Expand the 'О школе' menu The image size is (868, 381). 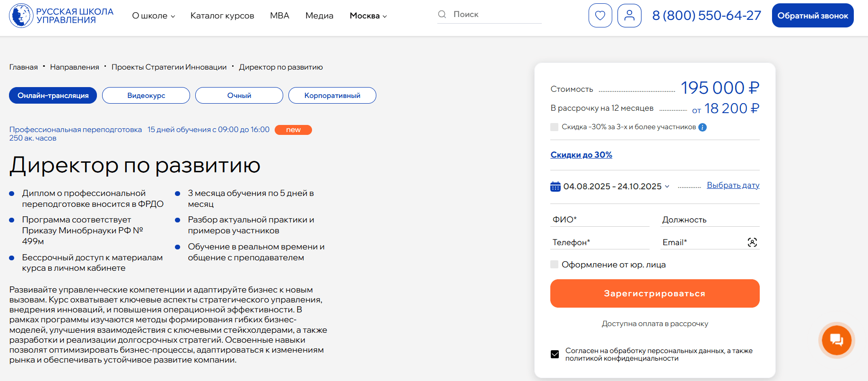[154, 16]
